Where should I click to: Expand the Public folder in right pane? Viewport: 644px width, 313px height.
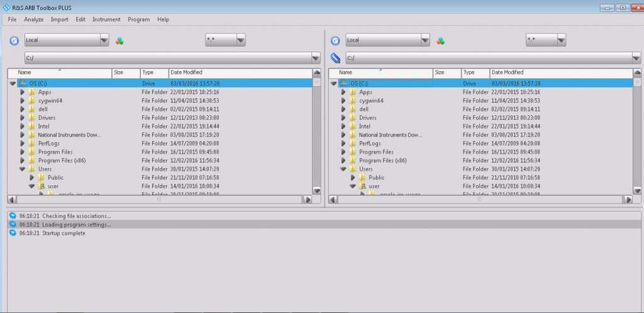[353, 178]
